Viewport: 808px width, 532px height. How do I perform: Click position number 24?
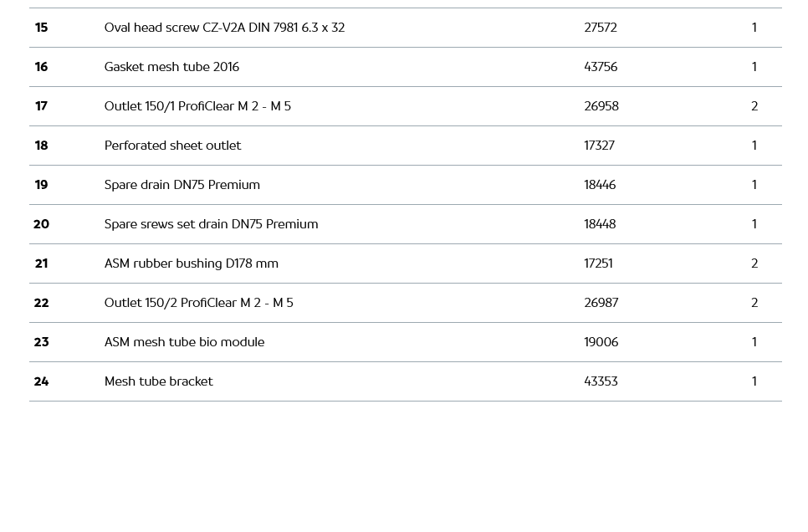(x=41, y=381)
